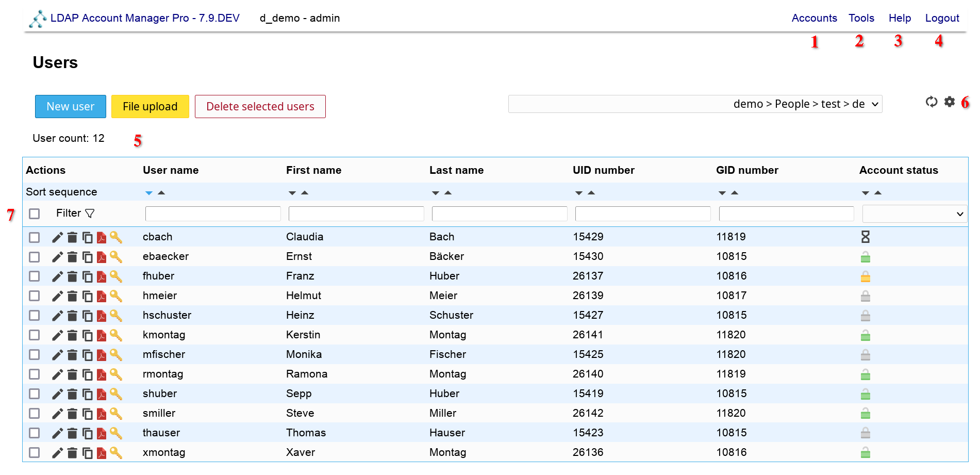Click the User name filter text field
The image size is (980, 475).
pyautogui.click(x=213, y=214)
